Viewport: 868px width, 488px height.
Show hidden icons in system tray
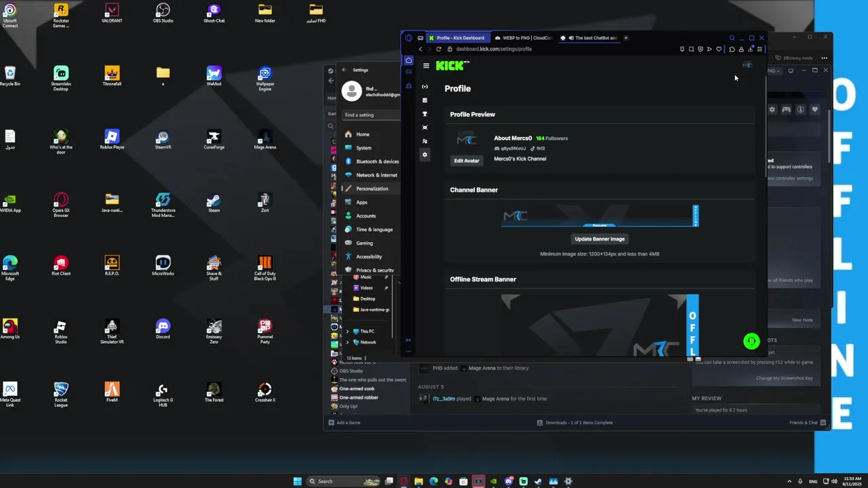pos(789,481)
